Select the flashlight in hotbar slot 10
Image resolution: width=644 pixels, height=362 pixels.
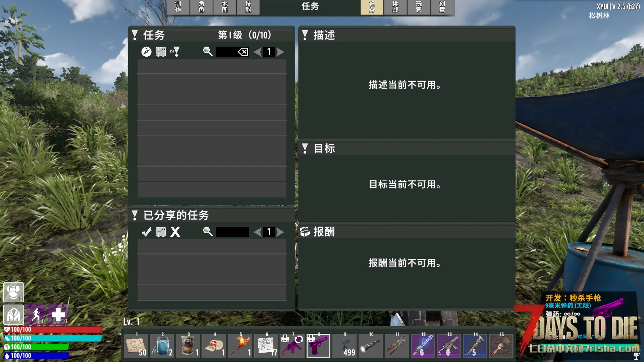370,346
